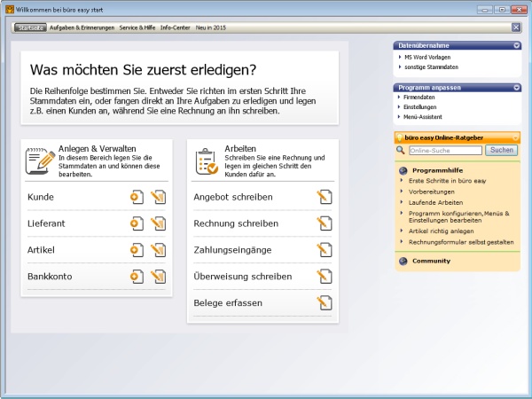This screenshot has height=399, width=532.
Task: Open Laufende Arbeiten help link
Action: pos(435,202)
